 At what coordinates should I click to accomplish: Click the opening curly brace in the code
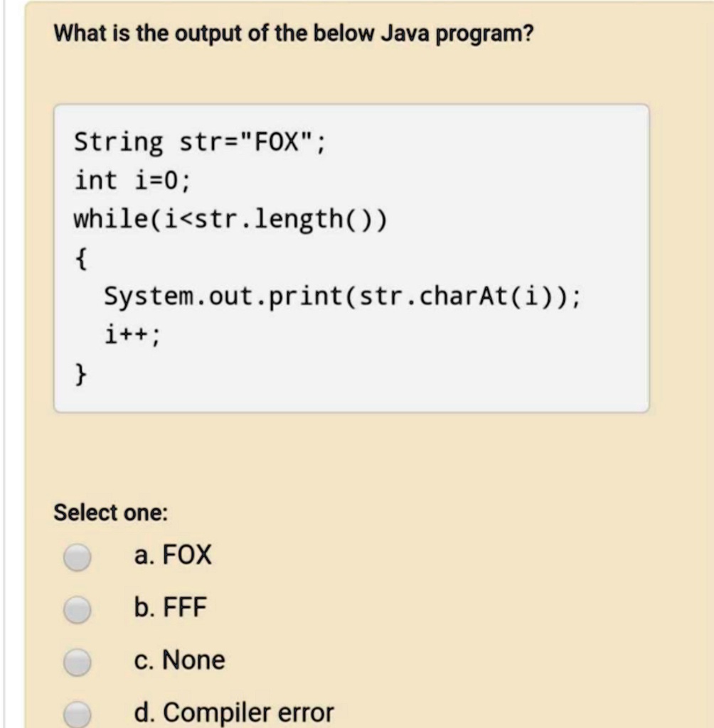tap(81, 259)
